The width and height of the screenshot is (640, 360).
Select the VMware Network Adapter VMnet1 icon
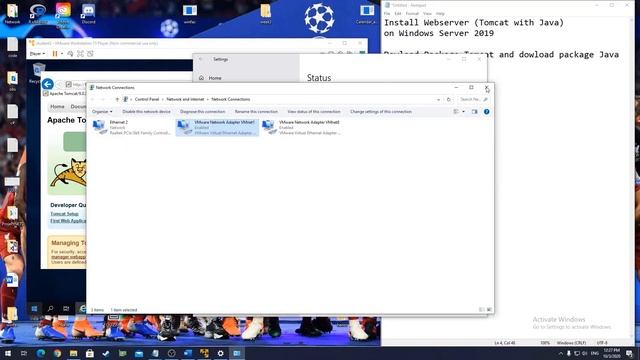click(184, 127)
